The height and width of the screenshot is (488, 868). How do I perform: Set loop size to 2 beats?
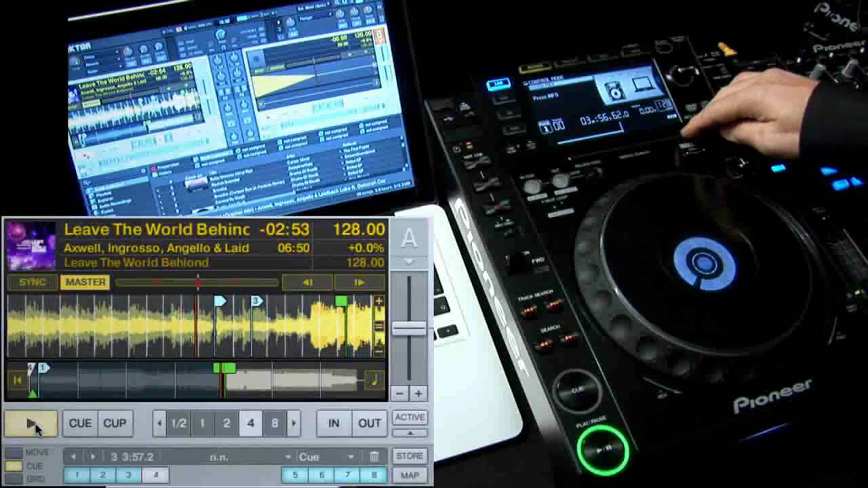click(226, 424)
